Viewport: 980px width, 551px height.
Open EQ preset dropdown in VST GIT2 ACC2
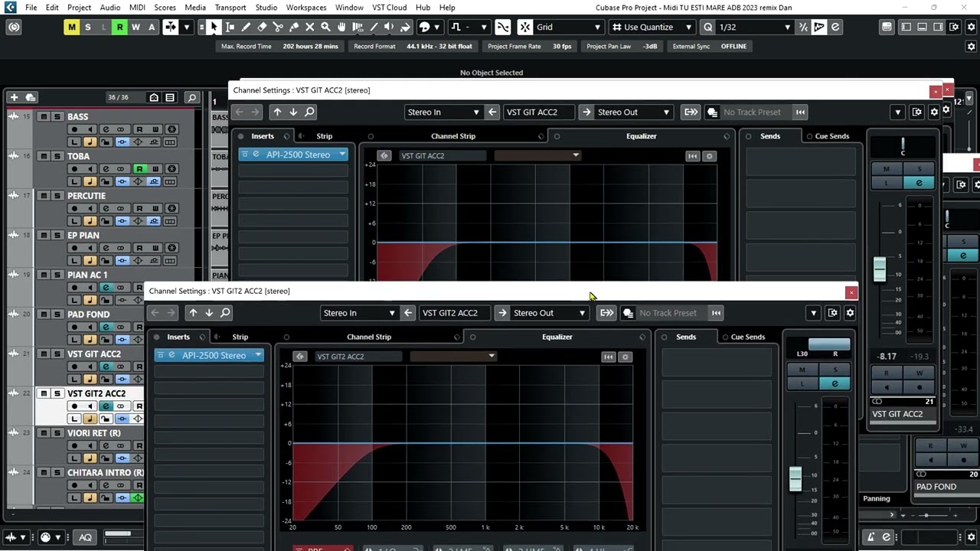click(x=453, y=357)
